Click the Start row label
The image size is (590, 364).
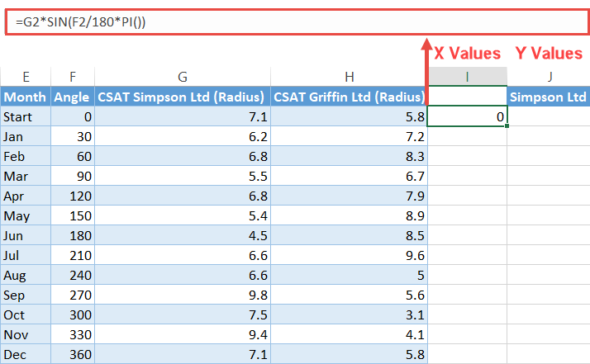point(26,116)
